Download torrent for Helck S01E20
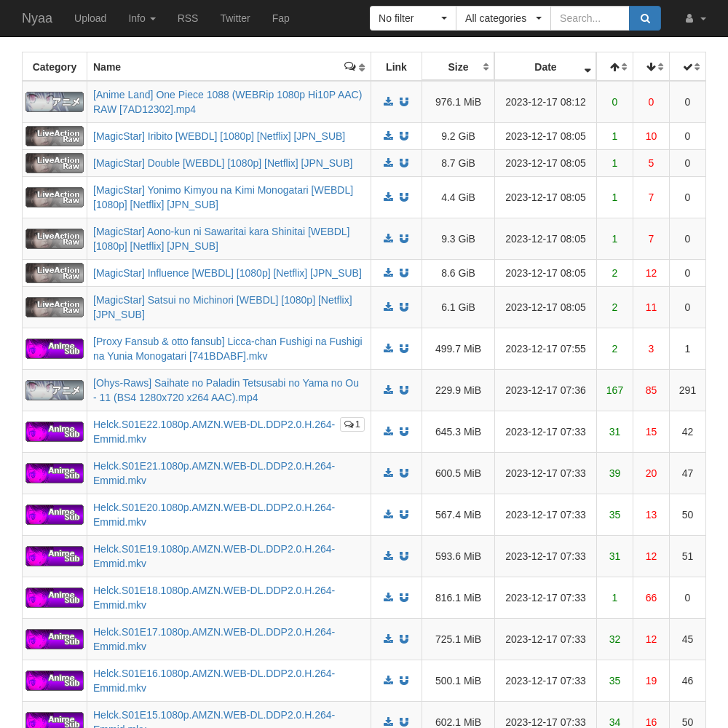This screenshot has width=728, height=728. pos(388,515)
